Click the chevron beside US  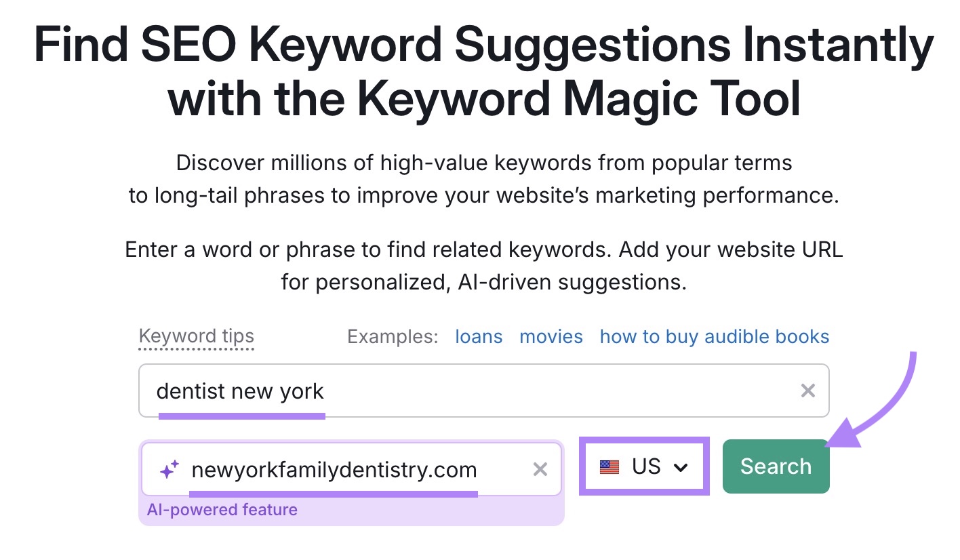tap(681, 466)
